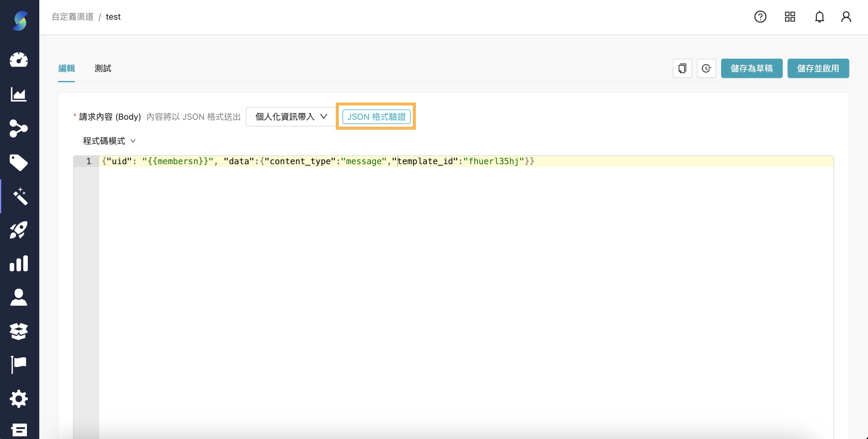Select the tag icon in the sidebar
Viewport: 868px width, 439px height.
(x=19, y=163)
